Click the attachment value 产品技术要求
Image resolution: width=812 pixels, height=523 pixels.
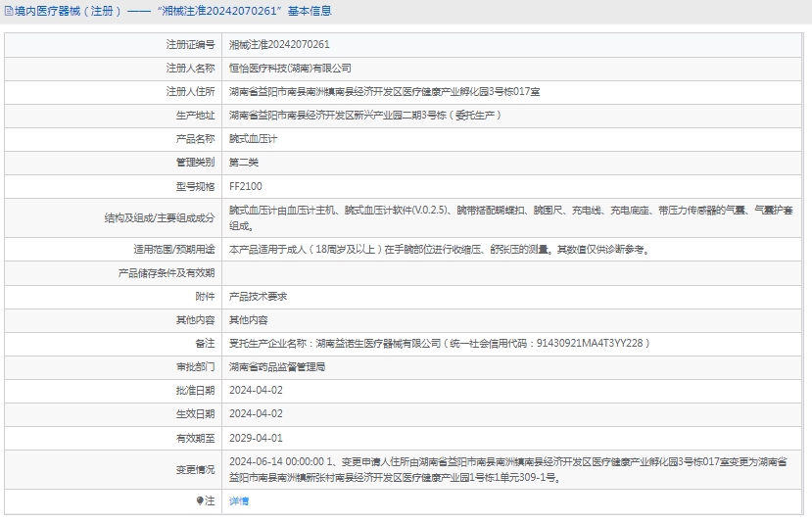pyautogui.click(x=259, y=296)
